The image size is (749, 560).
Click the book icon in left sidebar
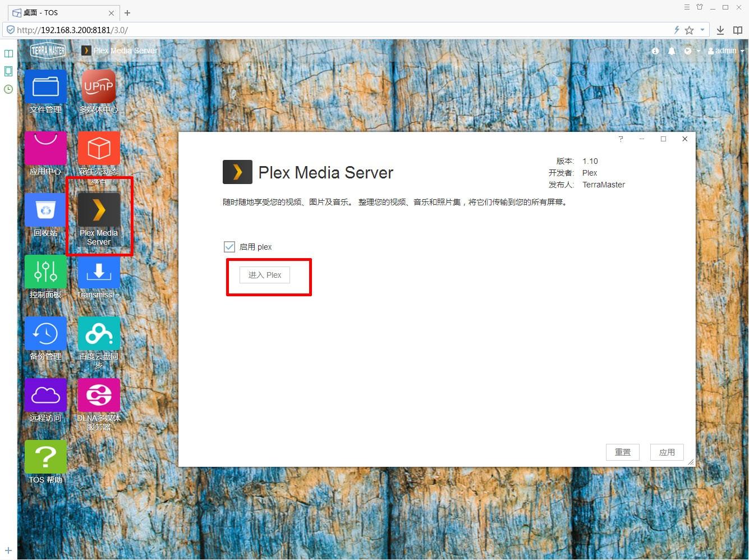[x=8, y=54]
